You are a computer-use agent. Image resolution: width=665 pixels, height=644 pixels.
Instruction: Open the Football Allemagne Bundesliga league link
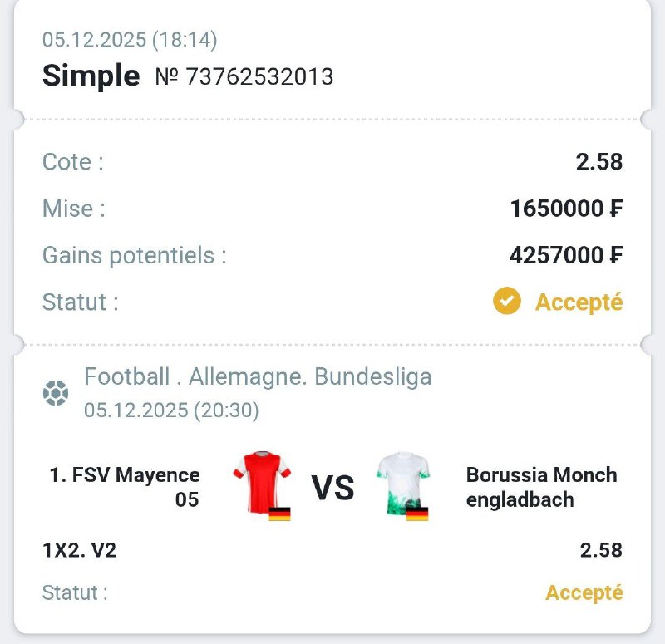tap(258, 376)
